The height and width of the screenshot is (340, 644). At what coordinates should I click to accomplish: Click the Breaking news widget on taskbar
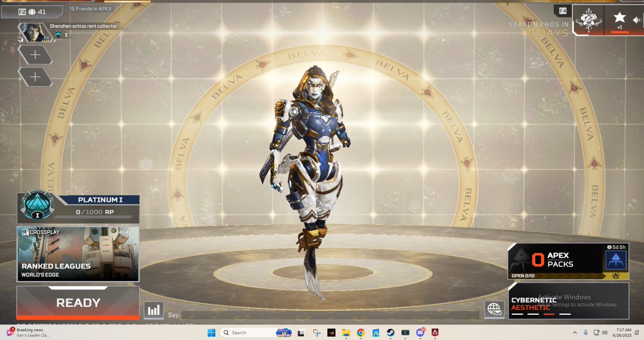click(x=28, y=332)
